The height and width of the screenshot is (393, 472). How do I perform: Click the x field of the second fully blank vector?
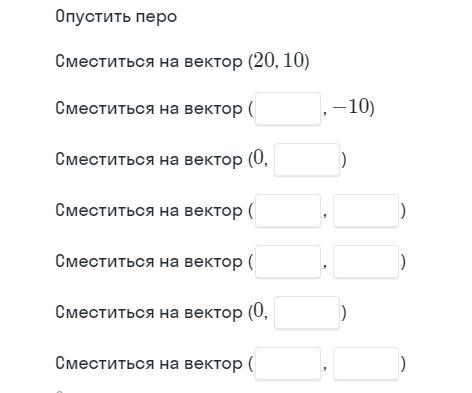point(288,262)
